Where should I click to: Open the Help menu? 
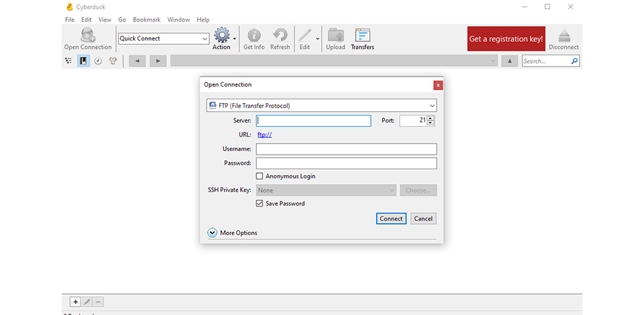[x=203, y=20]
